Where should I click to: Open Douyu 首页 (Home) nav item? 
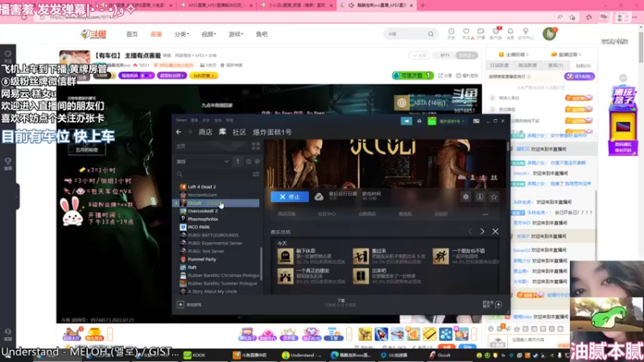(x=132, y=34)
